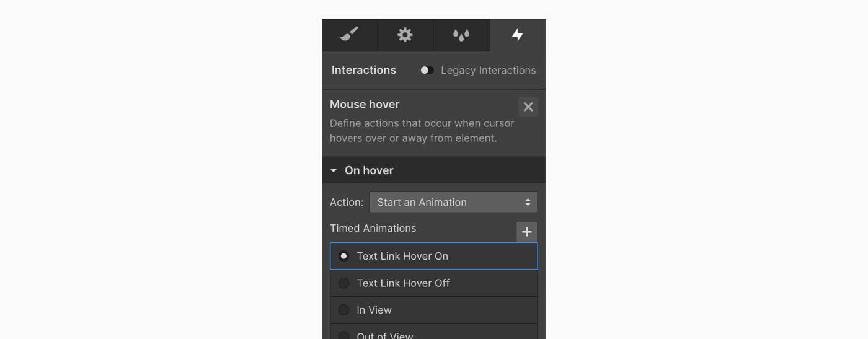Open the Action dropdown menu
Screen dimensions: 868x339
453,202
